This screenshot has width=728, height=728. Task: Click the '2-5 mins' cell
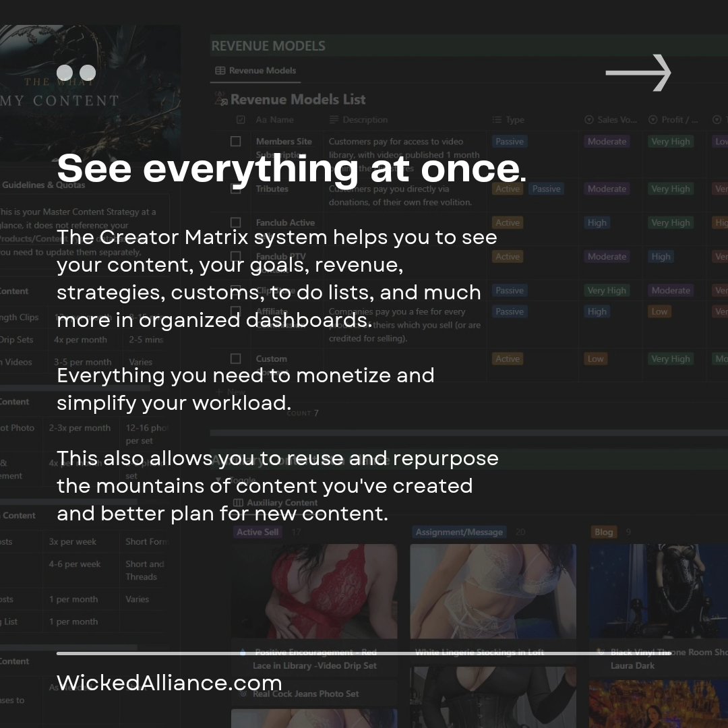click(146, 339)
